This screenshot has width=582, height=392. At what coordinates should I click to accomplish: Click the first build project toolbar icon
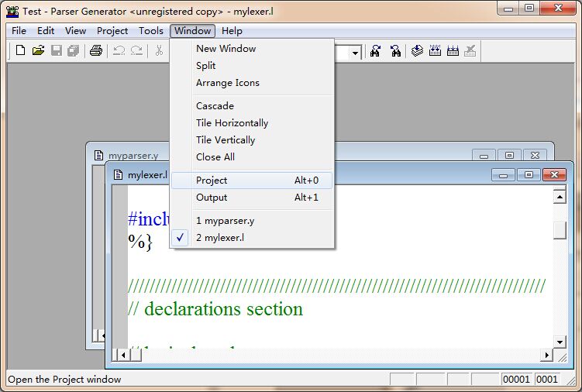coord(435,50)
